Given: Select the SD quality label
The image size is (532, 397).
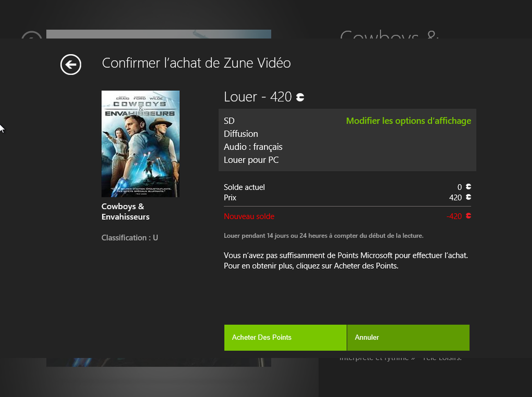Looking at the screenshot, I should click(229, 120).
